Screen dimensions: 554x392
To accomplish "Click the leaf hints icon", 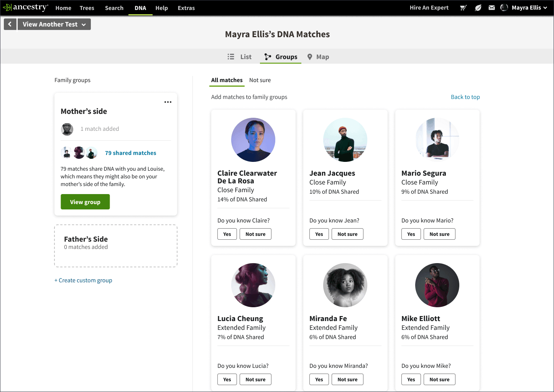I will [478, 8].
